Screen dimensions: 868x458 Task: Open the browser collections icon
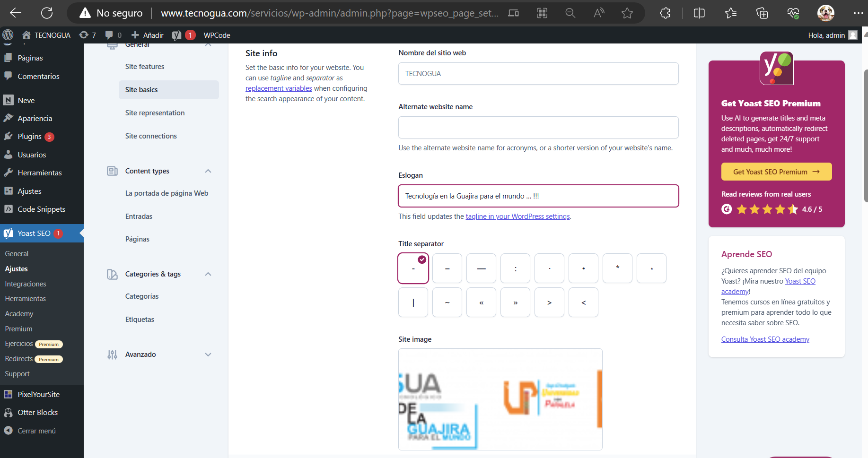[x=762, y=13]
